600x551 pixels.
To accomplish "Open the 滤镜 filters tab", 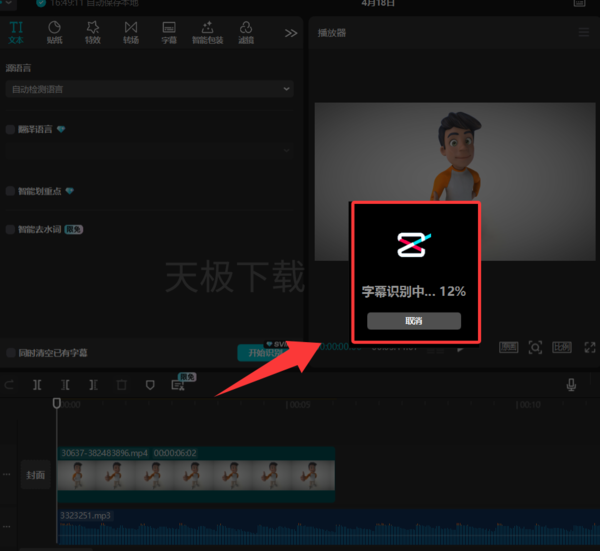I will coord(246,33).
